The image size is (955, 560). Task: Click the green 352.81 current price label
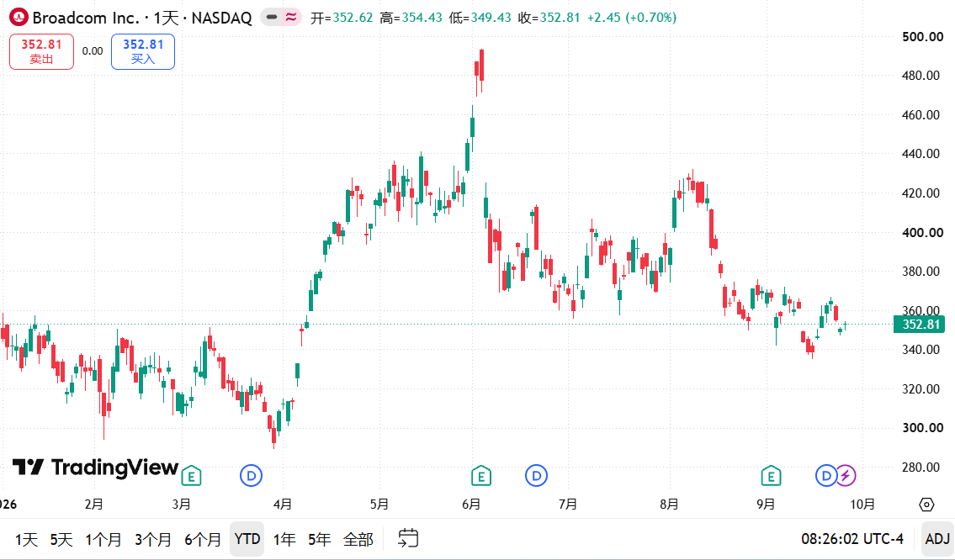919,324
